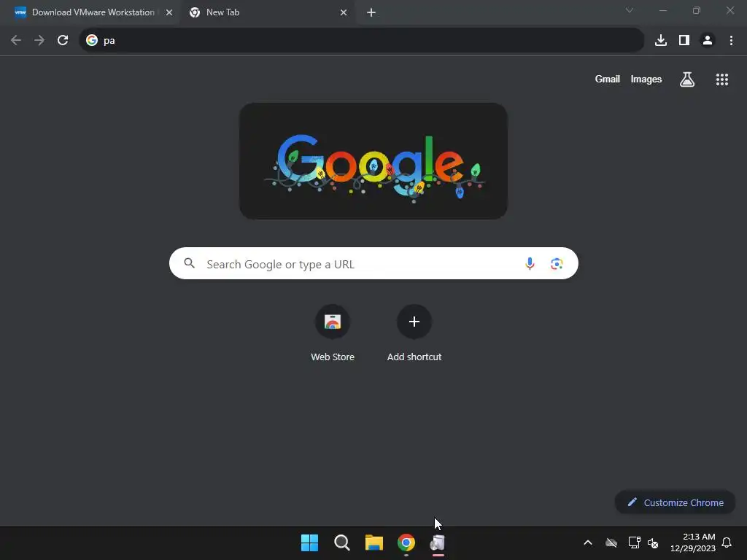Open network status tray icon

pyautogui.click(x=634, y=542)
